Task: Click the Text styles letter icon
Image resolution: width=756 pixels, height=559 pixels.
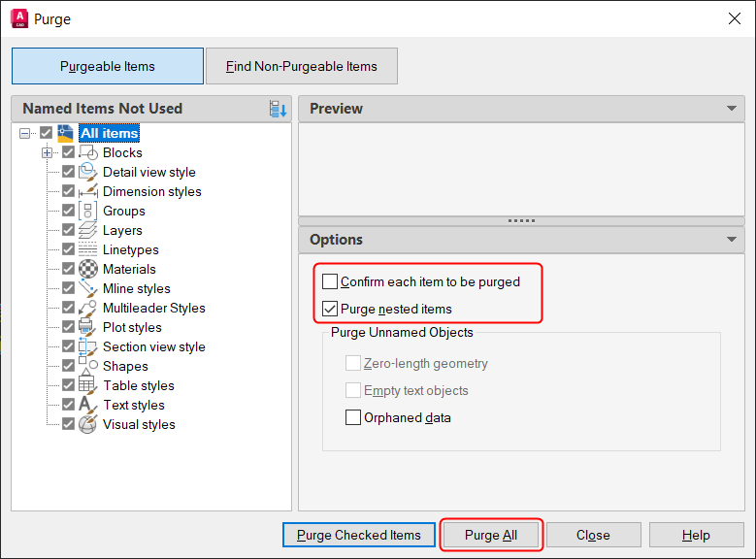Action: coord(87,405)
